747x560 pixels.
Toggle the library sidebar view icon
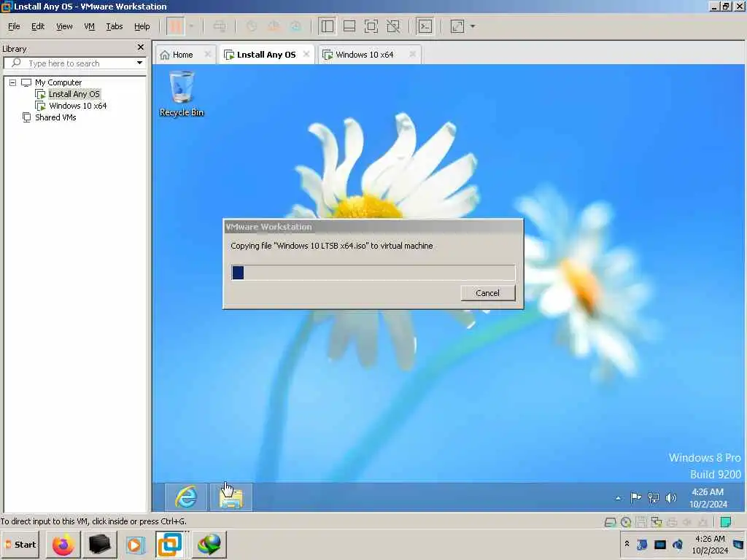(328, 26)
